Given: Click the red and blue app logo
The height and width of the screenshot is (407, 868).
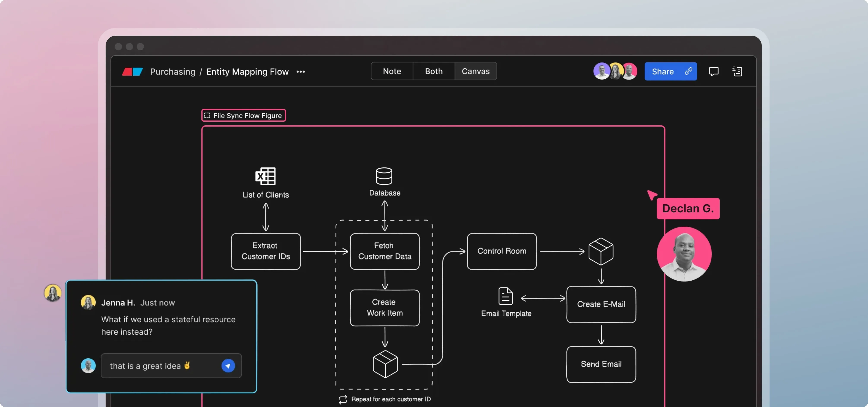Looking at the screenshot, I should coord(132,72).
